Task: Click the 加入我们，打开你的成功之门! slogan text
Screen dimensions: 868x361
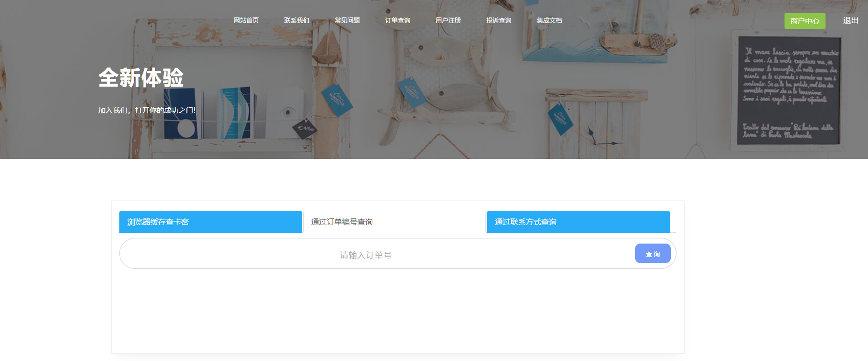Action: [x=147, y=110]
